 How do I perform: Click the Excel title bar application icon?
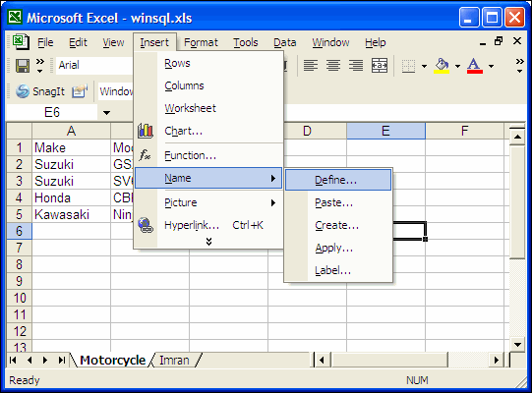coord(16,17)
